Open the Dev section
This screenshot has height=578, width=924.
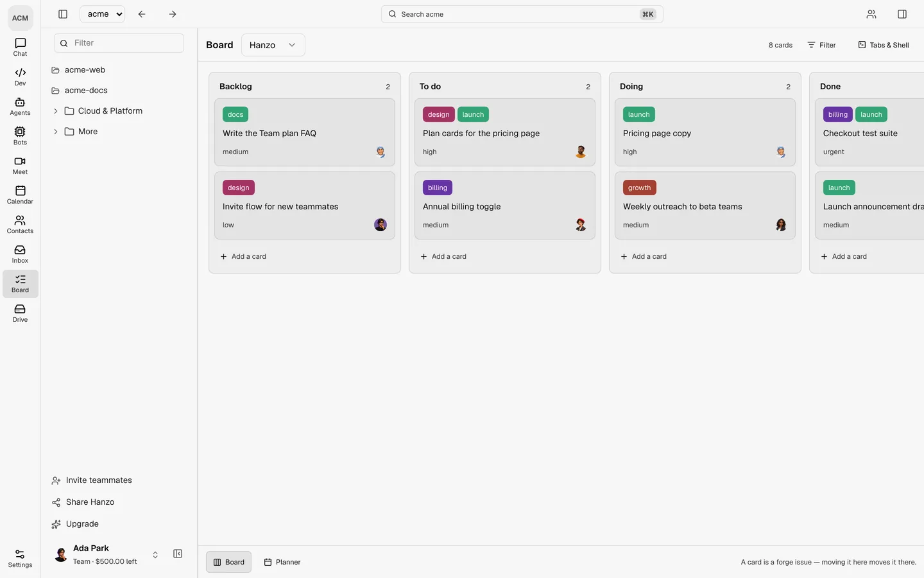(x=20, y=76)
